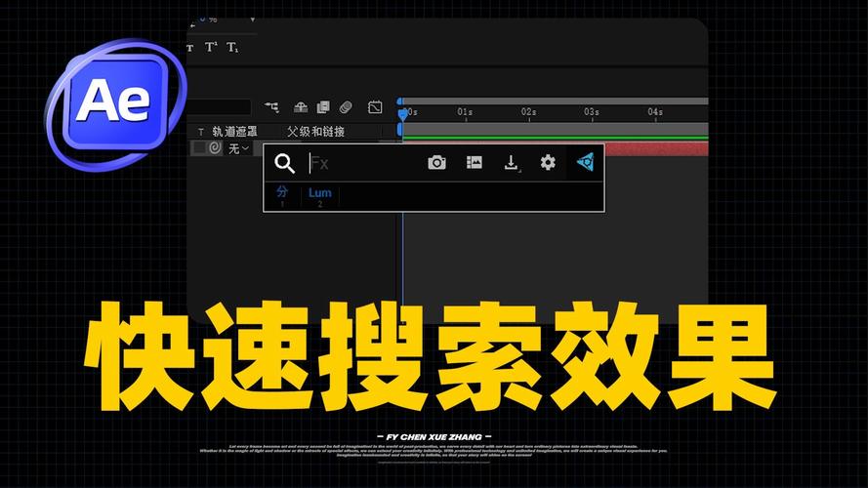
Task: Click the 03s marker on the time ruler
Action: pos(592,112)
